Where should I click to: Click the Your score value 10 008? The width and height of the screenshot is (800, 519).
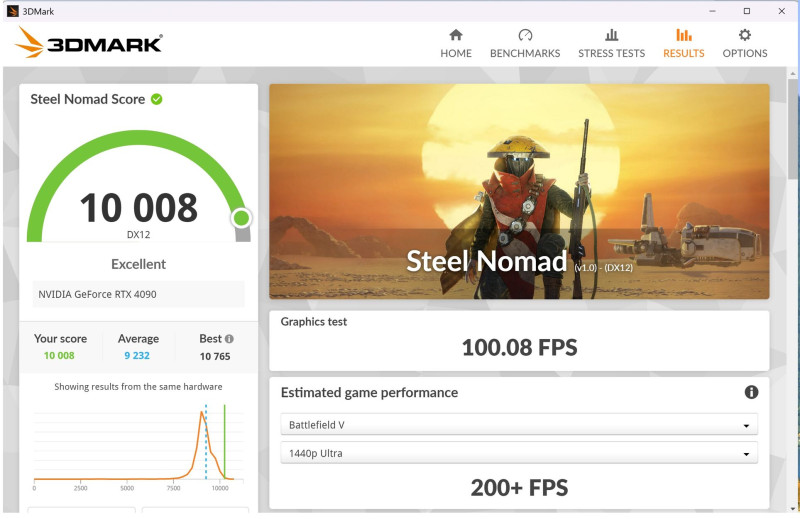(59, 356)
